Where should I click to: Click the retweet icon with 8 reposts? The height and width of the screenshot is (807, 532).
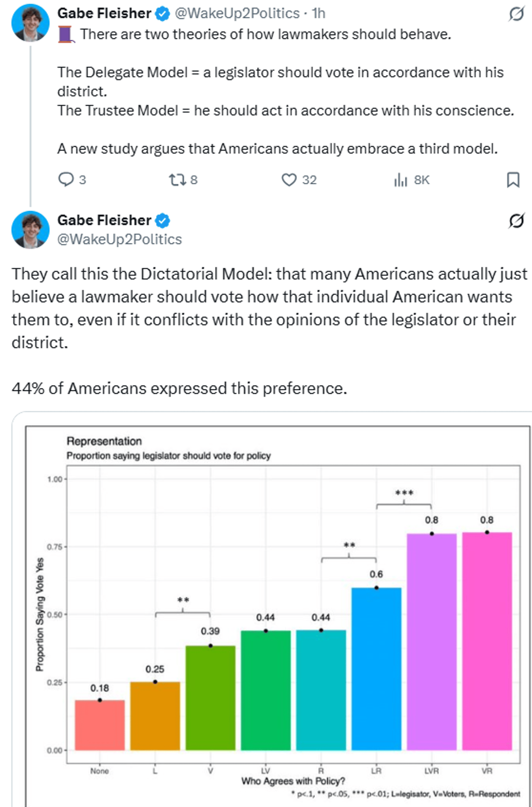coord(177,180)
